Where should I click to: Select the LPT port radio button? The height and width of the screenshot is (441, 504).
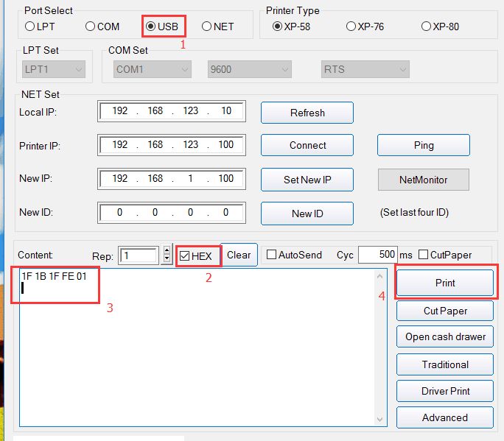tap(29, 27)
